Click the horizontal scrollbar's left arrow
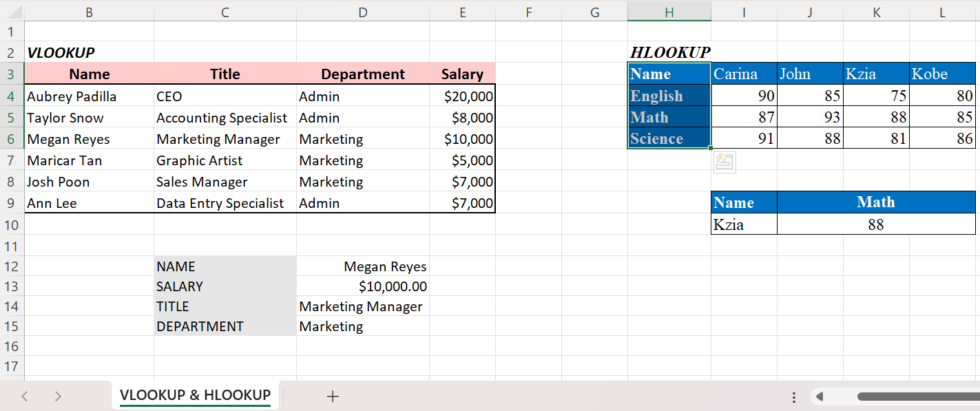This screenshot has height=411, width=980. [x=819, y=397]
